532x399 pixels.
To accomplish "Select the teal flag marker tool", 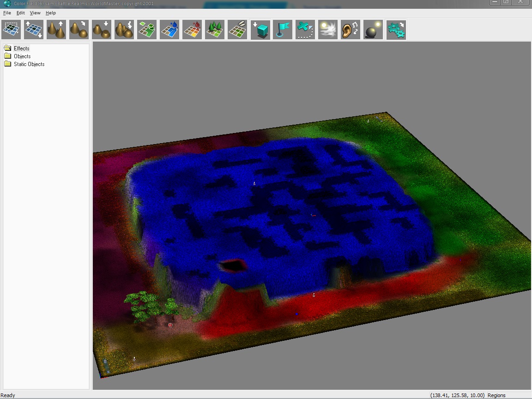I will [x=283, y=30].
